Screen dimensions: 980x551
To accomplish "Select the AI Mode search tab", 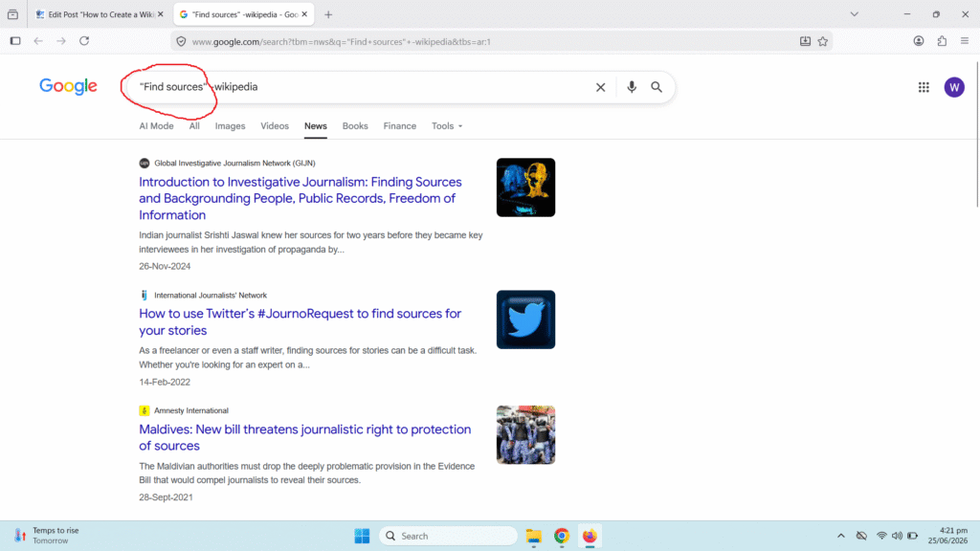I will pos(156,126).
